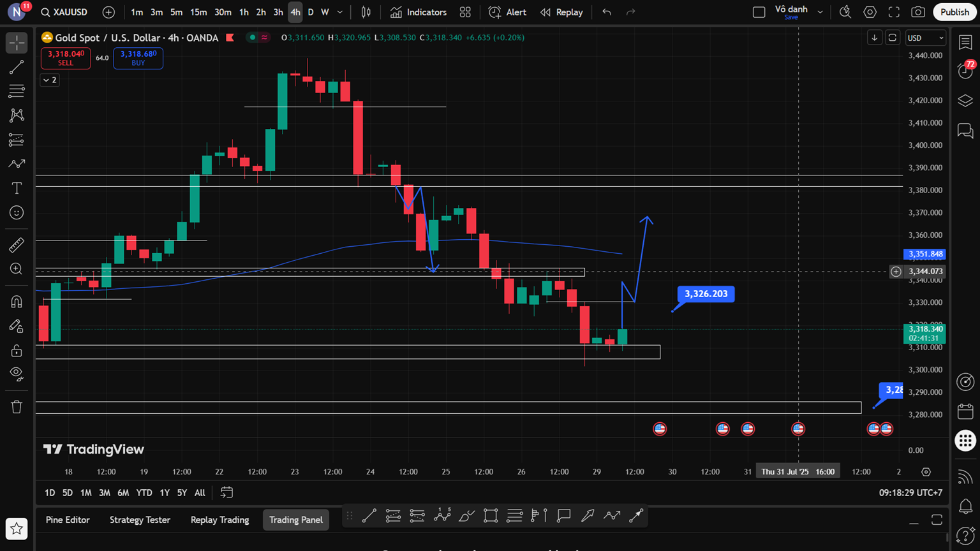Select the brush drawing tool in left sidebar
The width and height of the screenshot is (980, 551).
[17, 164]
